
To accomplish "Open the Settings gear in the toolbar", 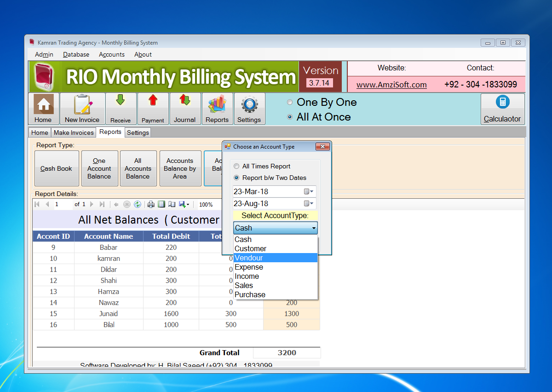I will pyautogui.click(x=249, y=109).
